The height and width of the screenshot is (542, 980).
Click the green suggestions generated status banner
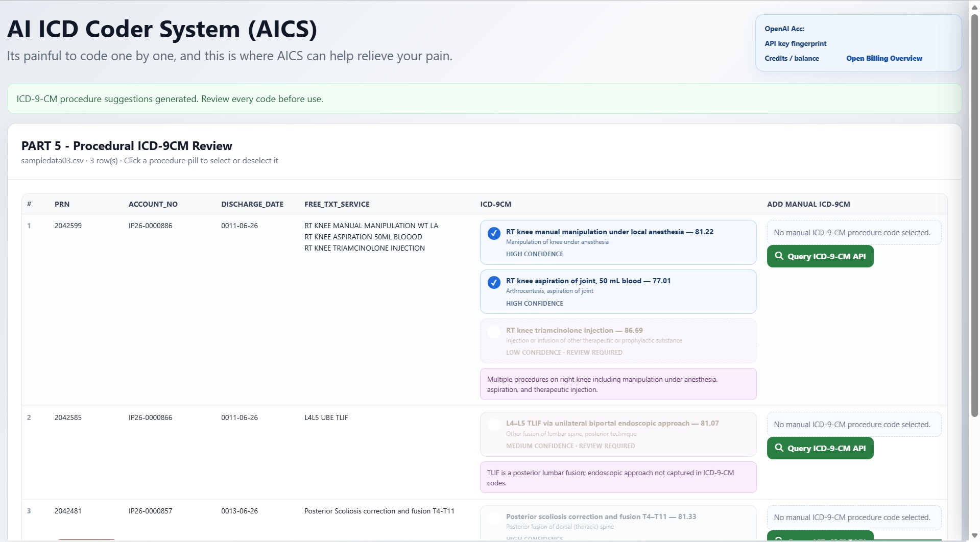tap(484, 99)
